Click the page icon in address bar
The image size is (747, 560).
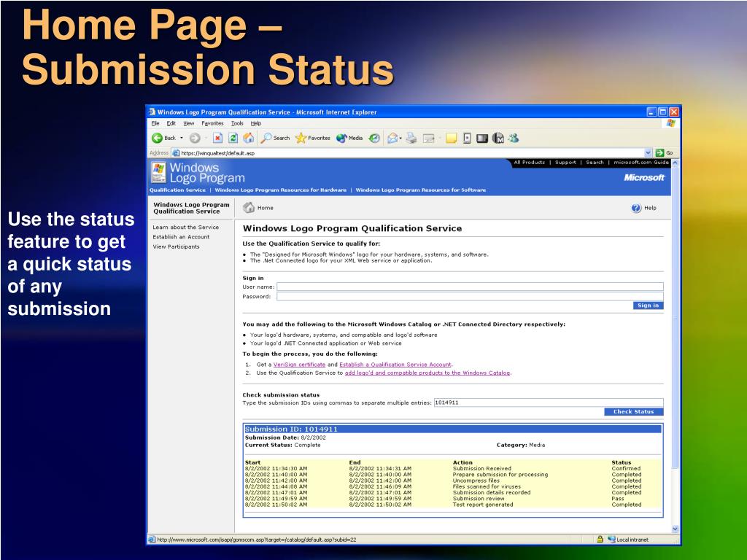(x=176, y=153)
